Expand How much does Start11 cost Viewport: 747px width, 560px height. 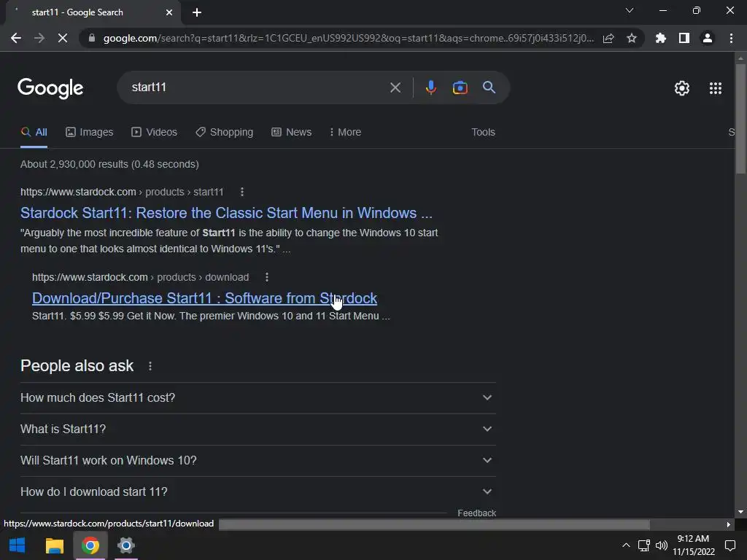(x=258, y=397)
